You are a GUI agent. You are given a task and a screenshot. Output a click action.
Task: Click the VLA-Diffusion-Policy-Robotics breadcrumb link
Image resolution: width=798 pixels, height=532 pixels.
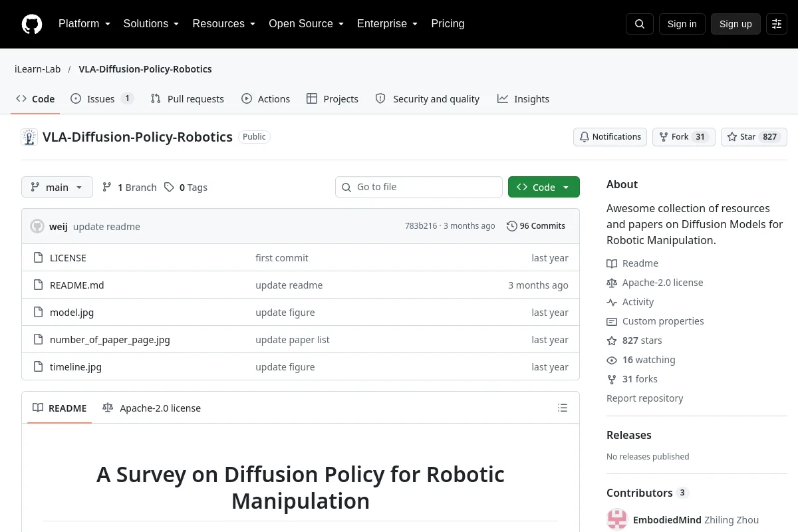pos(145,69)
